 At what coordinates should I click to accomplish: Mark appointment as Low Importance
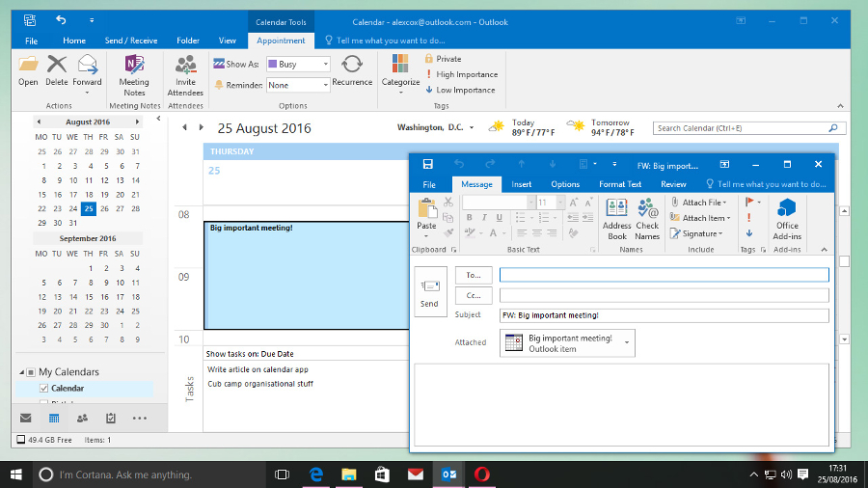pyautogui.click(x=460, y=90)
